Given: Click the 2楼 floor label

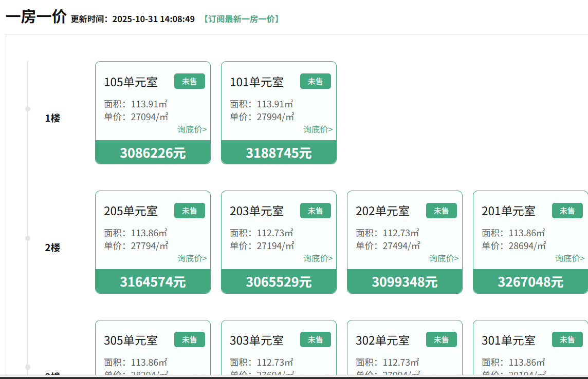Looking at the screenshot, I should point(52,248).
